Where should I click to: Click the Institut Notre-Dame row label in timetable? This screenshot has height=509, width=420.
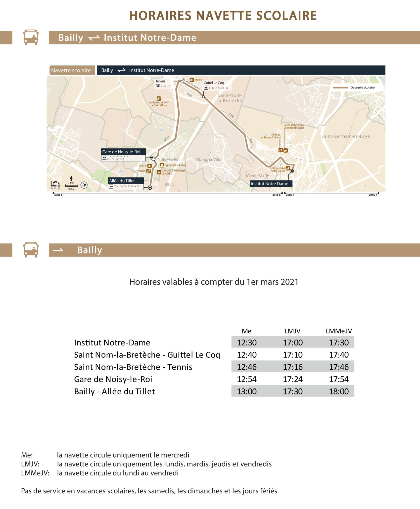(x=112, y=342)
